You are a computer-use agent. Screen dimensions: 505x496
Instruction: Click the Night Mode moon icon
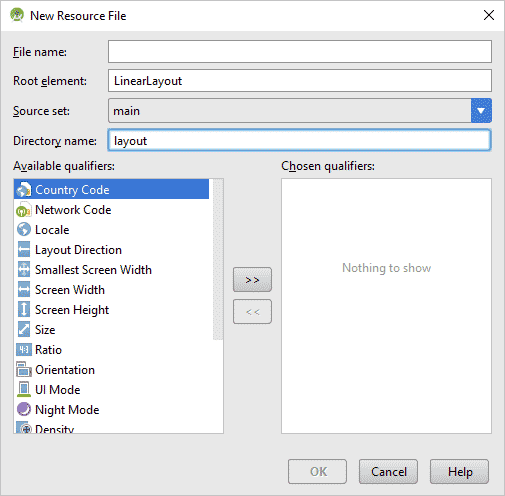click(x=24, y=410)
